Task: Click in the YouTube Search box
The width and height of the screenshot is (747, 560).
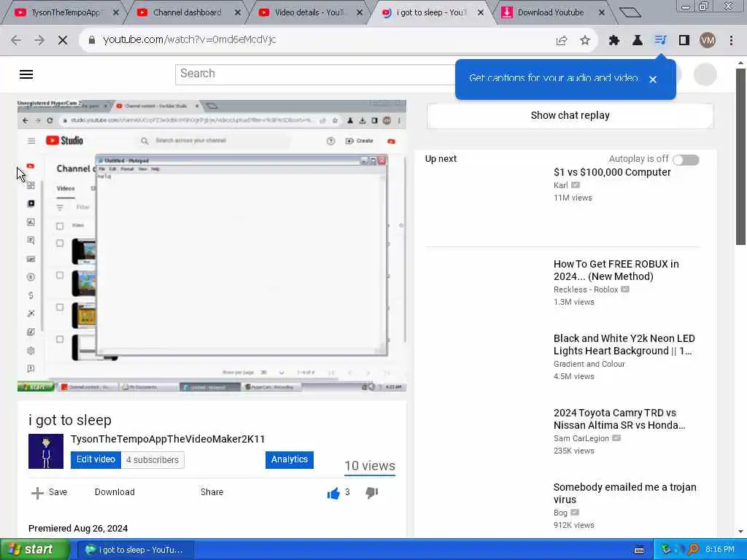Action: point(315,74)
